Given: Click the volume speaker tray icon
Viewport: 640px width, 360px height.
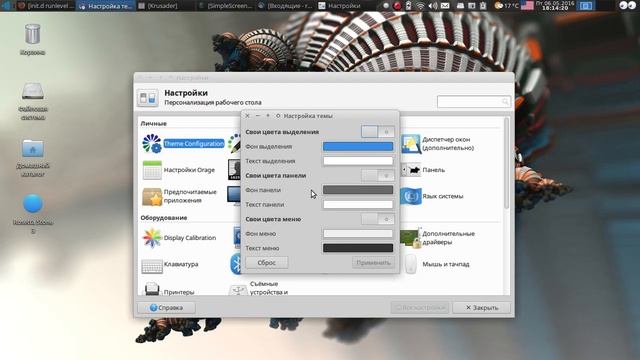Looking at the screenshot, I should pyautogui.click(x=433, y=6).
